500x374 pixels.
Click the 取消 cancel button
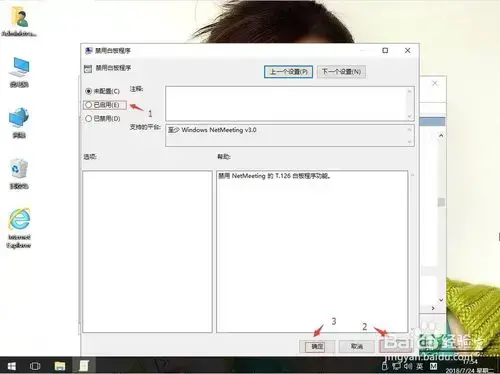(357, 346)
